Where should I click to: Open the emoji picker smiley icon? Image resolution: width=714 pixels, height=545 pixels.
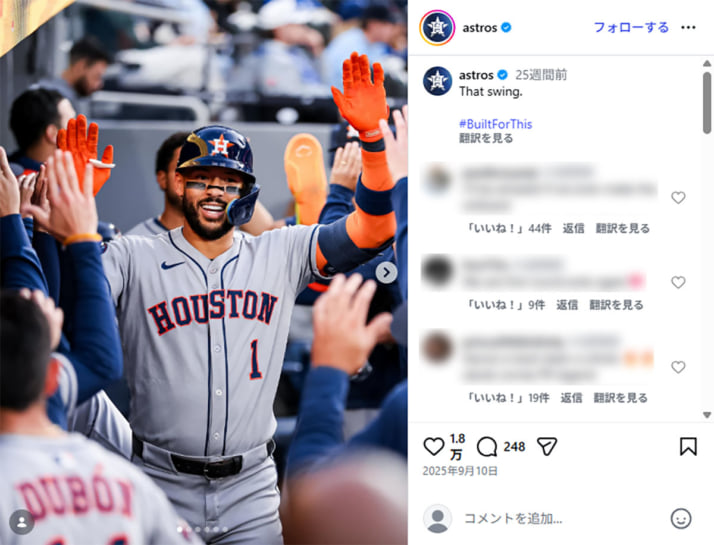click(681, 518)
